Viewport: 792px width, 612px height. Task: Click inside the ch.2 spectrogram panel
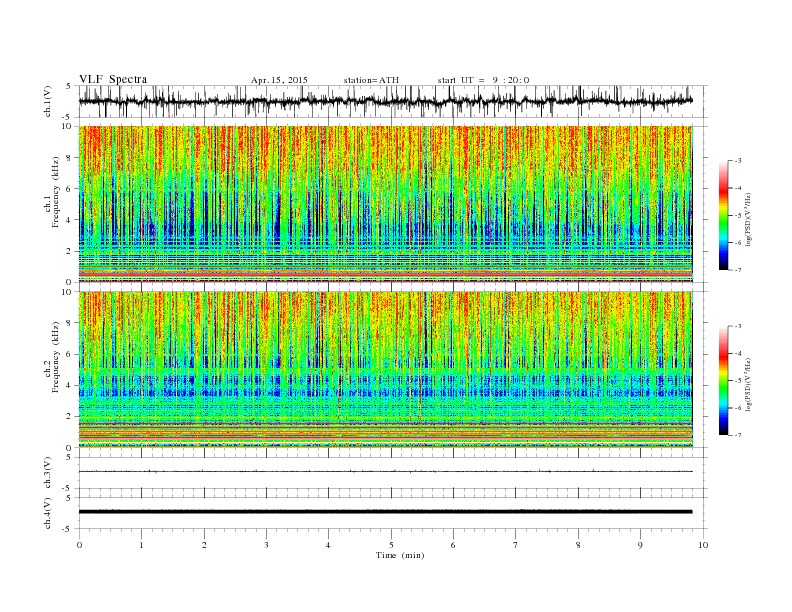[x=385, y=369]
